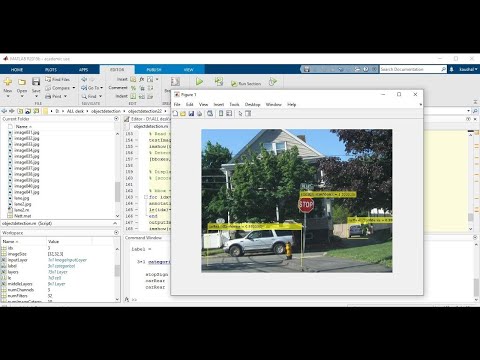The height and width of the screenshot is (360, 480).
Task: Select lane2.jpg in Current Folder
Action: coord(23,204)
